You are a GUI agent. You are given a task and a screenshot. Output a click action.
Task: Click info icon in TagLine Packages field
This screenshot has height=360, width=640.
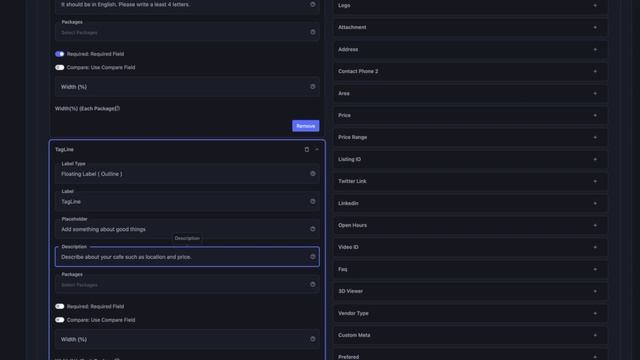[x=313, y=284]
